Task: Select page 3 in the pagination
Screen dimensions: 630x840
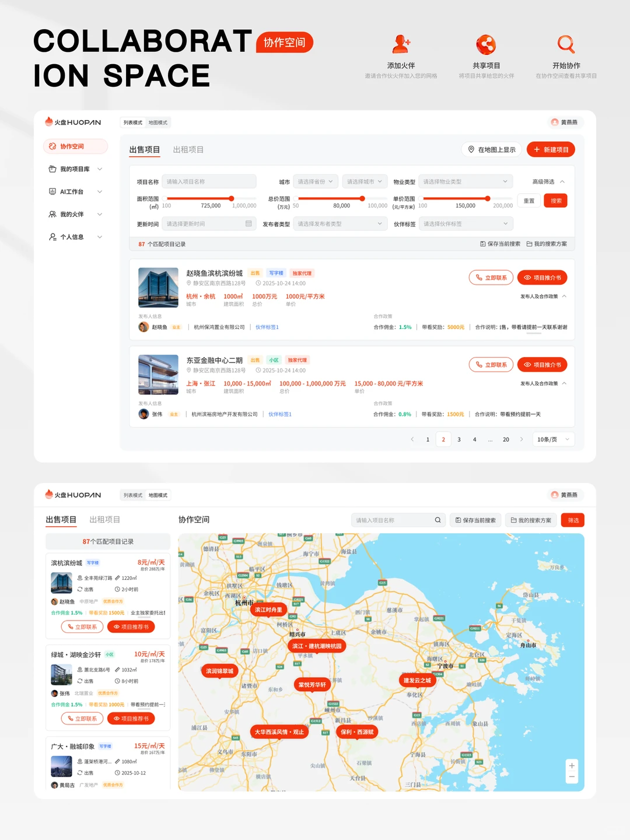Action: point(459,439)
